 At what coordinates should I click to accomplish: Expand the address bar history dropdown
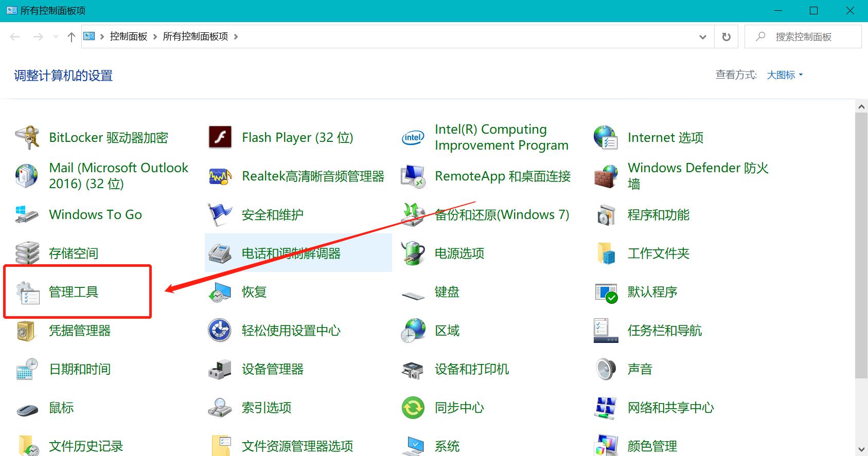coord(703,37)
